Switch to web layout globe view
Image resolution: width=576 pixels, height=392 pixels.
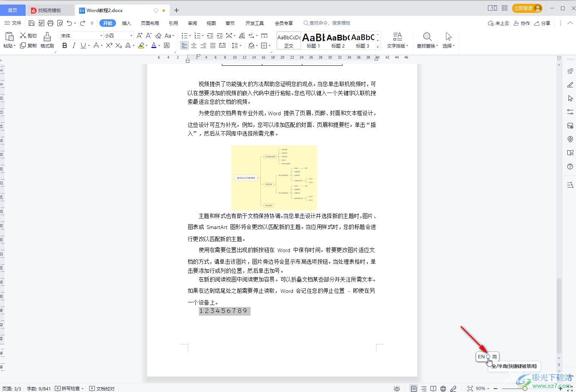point(443,389)
